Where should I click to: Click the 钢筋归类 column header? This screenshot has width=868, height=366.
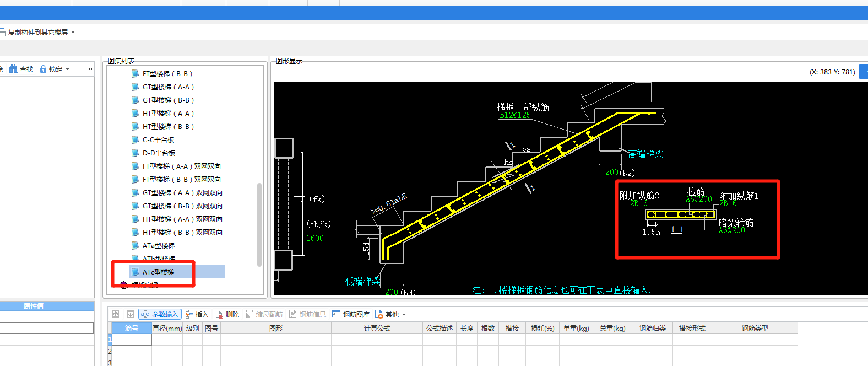[653, 328]
